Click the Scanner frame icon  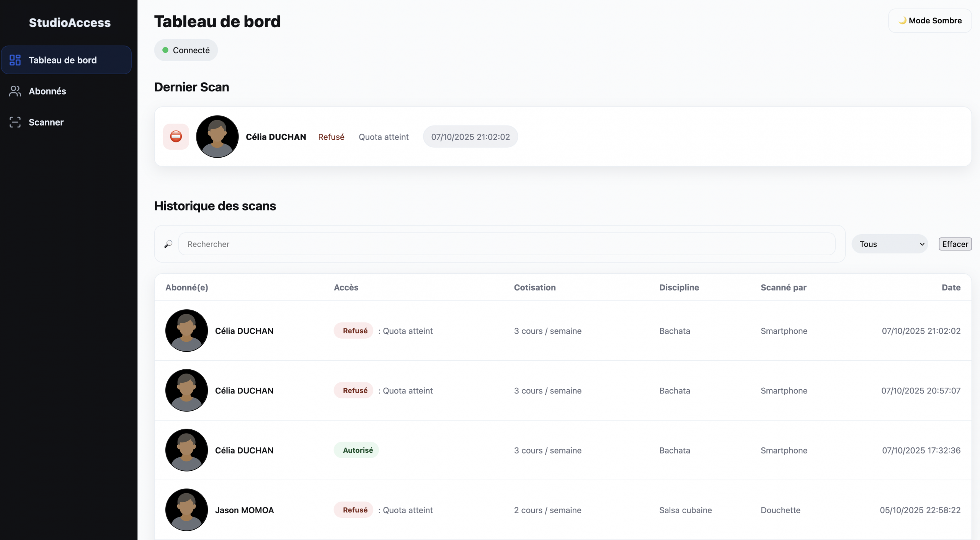tap(15, 122)
